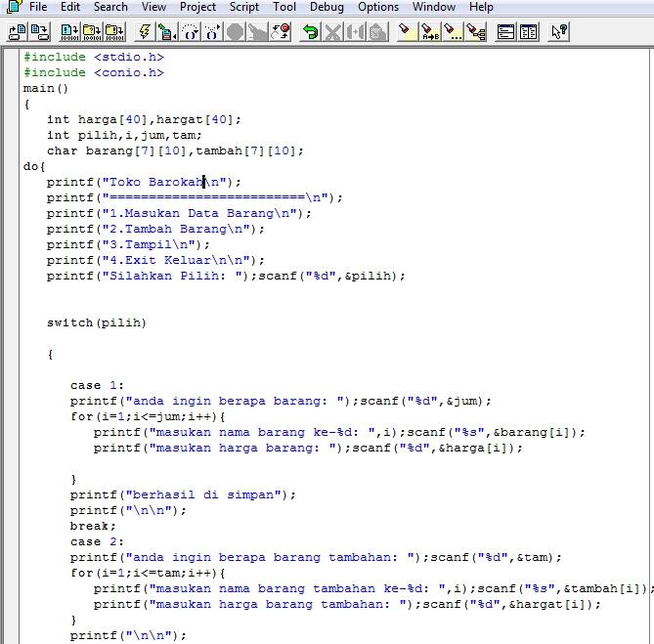
Task: Open the Project menu
Action: coord(197,7)
